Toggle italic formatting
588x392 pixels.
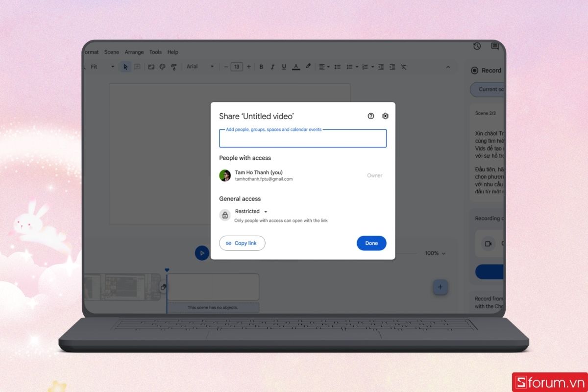(x=272, y=67)
